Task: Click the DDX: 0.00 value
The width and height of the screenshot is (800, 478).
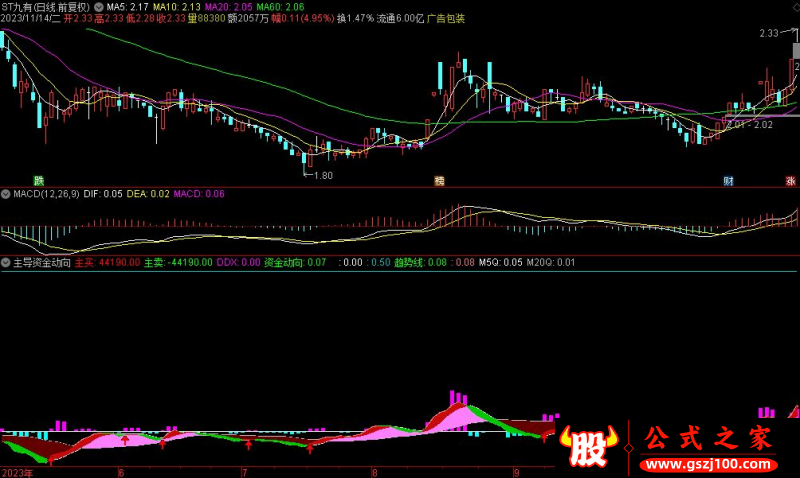Action: [238, 263]
